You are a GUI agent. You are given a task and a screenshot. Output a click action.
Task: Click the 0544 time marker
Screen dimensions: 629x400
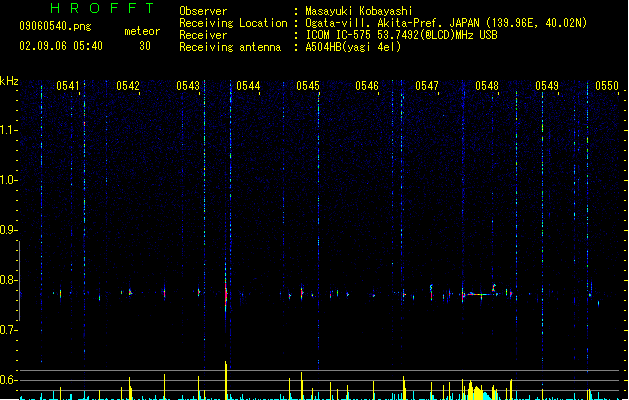pos(248,86)
